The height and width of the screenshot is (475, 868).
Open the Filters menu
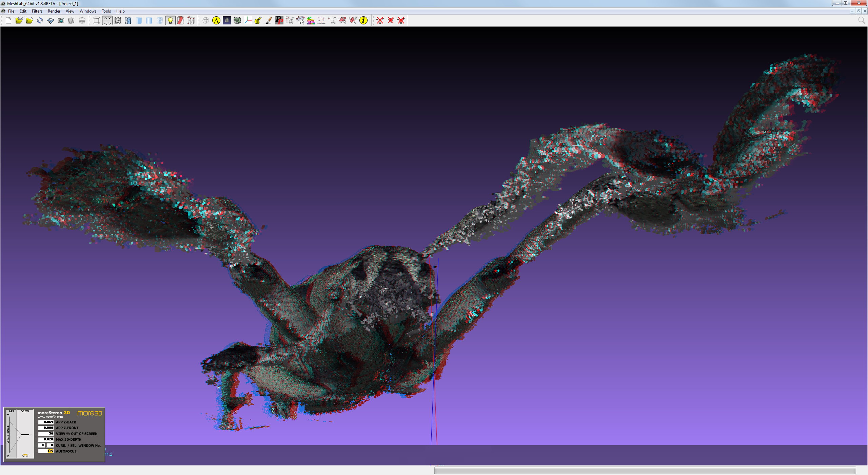pos(37,11)
